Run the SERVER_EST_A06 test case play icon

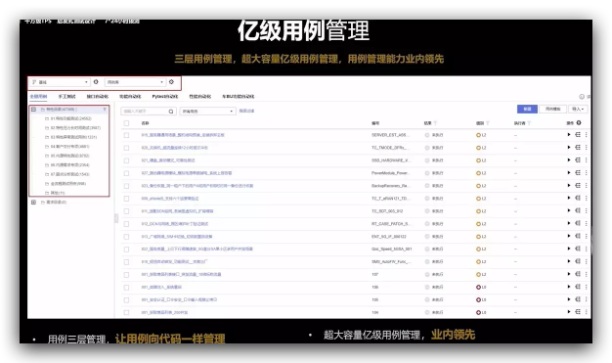(569, 135)
